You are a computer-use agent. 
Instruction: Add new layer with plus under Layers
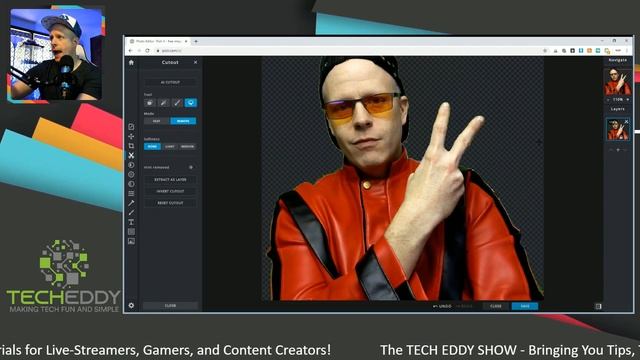click(618, 150)
